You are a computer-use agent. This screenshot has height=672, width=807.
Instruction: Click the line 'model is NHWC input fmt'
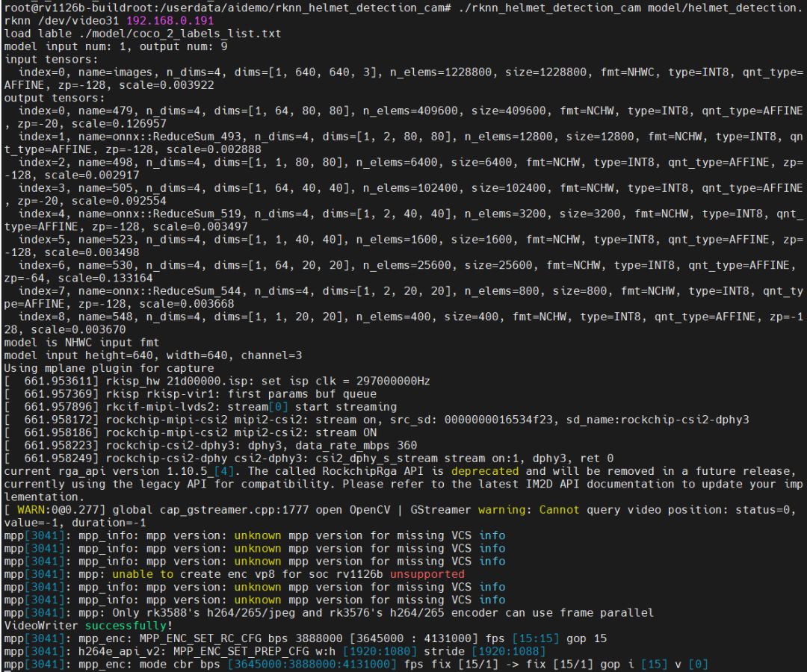[x=82, y=343]
